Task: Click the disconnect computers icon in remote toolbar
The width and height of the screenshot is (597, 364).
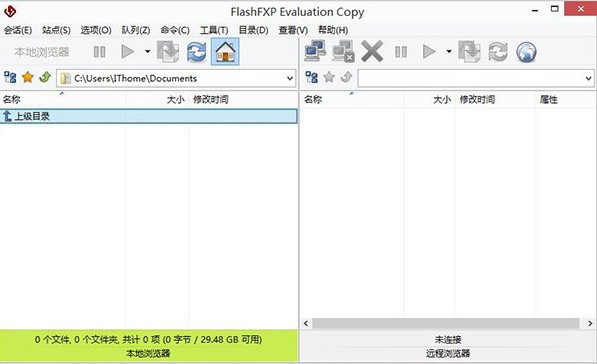Action: pos(343,51)
